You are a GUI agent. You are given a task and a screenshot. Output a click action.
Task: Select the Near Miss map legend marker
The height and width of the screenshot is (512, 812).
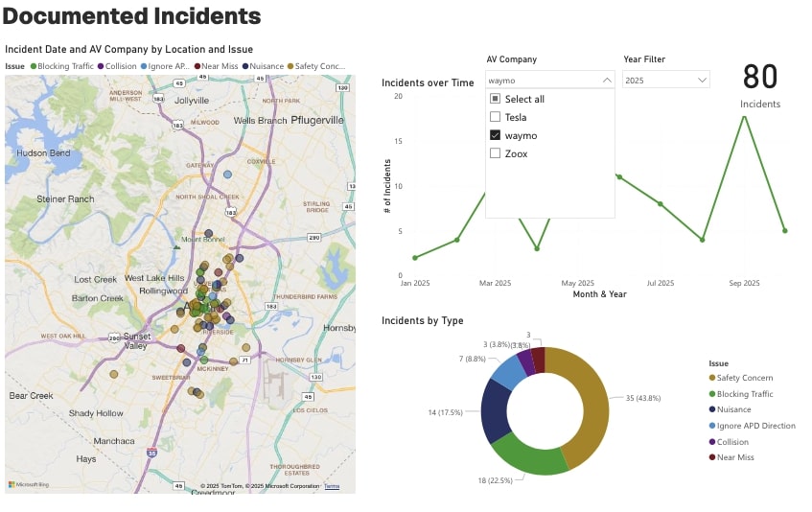(197, 66)
